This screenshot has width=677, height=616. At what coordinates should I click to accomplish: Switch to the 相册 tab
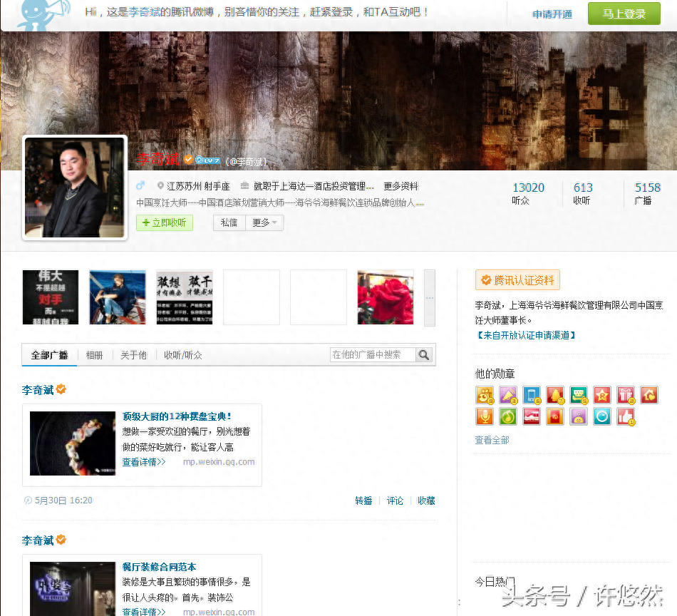tap(94, 355)
